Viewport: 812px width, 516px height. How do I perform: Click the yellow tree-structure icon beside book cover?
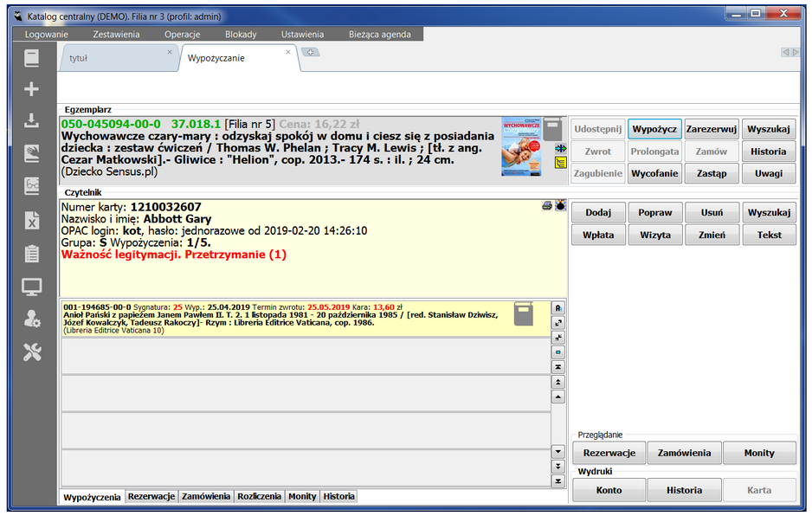point(559,162)
